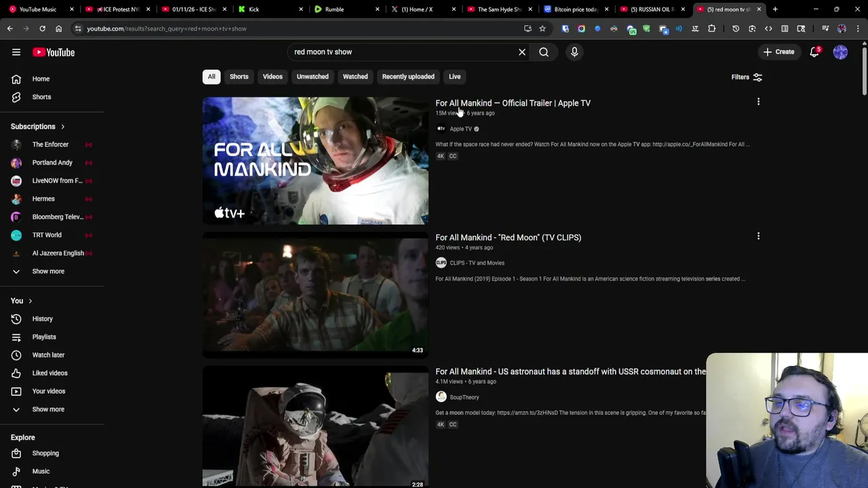Open the YouTube hamburger guide menu

point(16,52)
